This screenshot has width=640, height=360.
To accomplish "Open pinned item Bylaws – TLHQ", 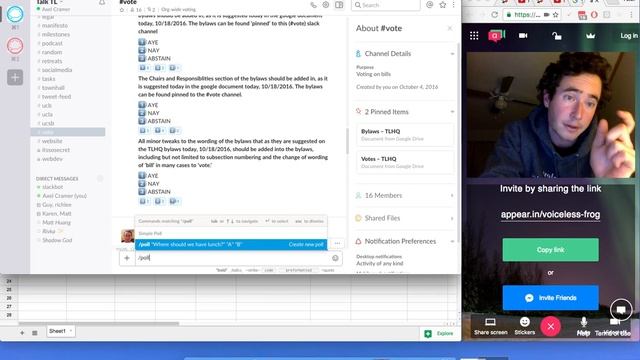I will point(404,135).
